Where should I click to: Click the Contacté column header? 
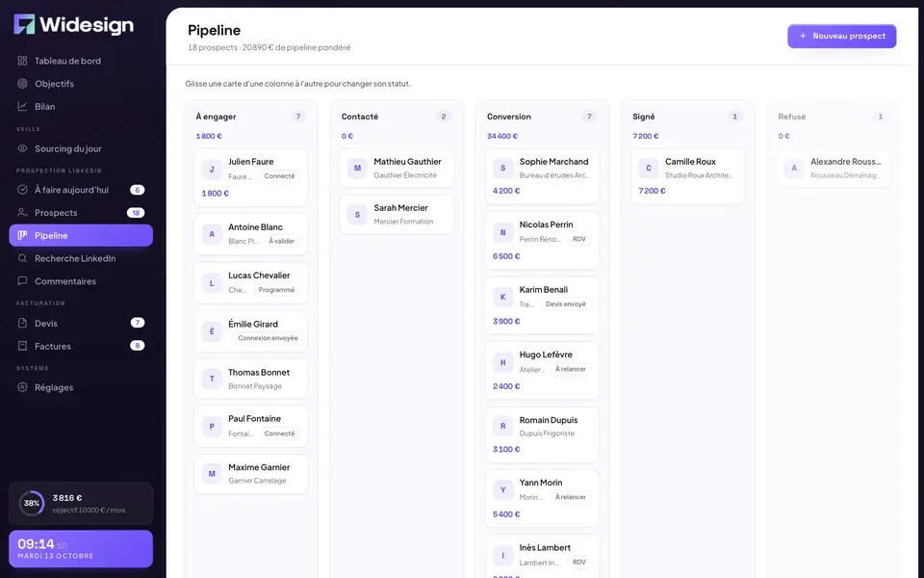(359, 117)
